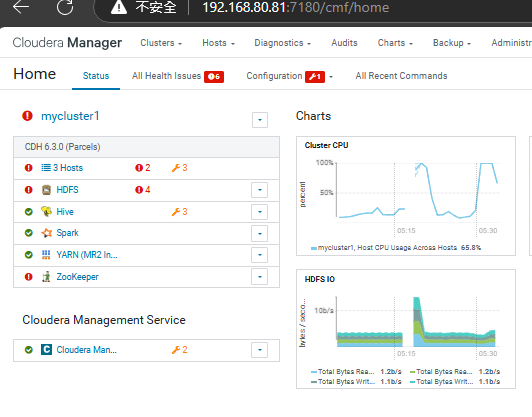
Task: Click the YARN service icon
Action: click(x=46, y=255)
